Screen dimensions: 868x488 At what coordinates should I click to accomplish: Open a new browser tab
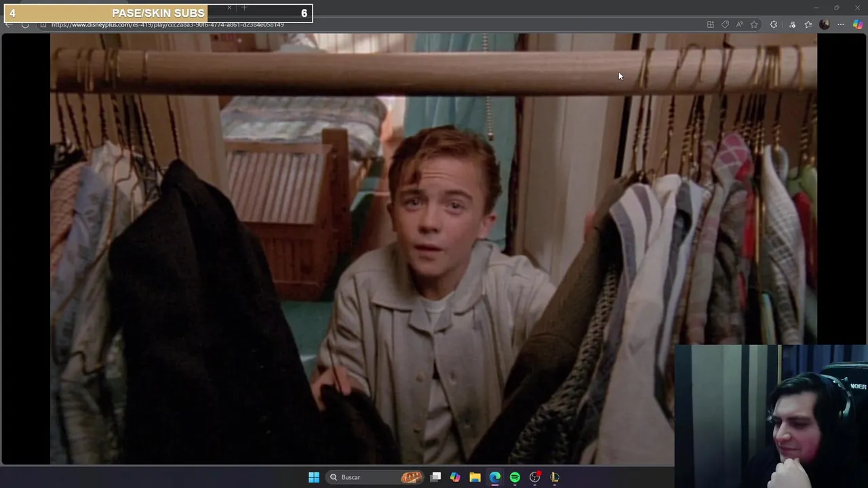point(244,7)
